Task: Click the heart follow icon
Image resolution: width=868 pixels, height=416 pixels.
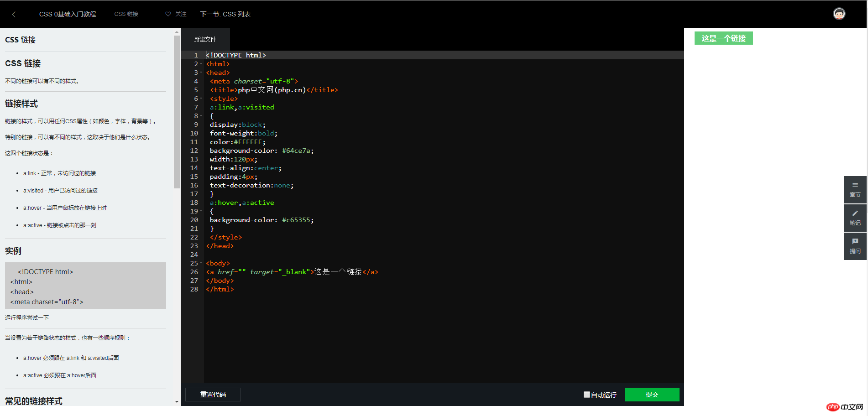Action: pyautogui.click(x=168, y=14)
